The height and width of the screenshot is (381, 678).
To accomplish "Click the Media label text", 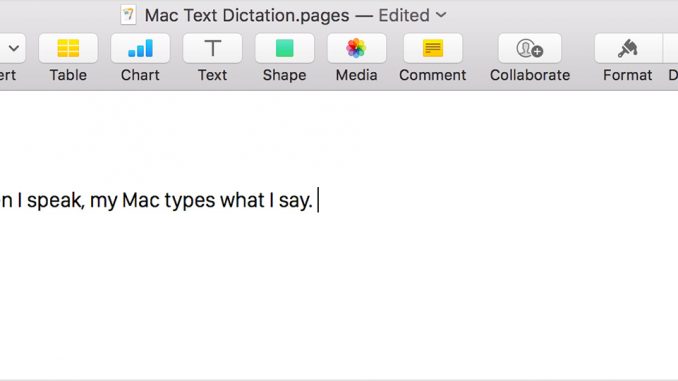I will point(356,75).
